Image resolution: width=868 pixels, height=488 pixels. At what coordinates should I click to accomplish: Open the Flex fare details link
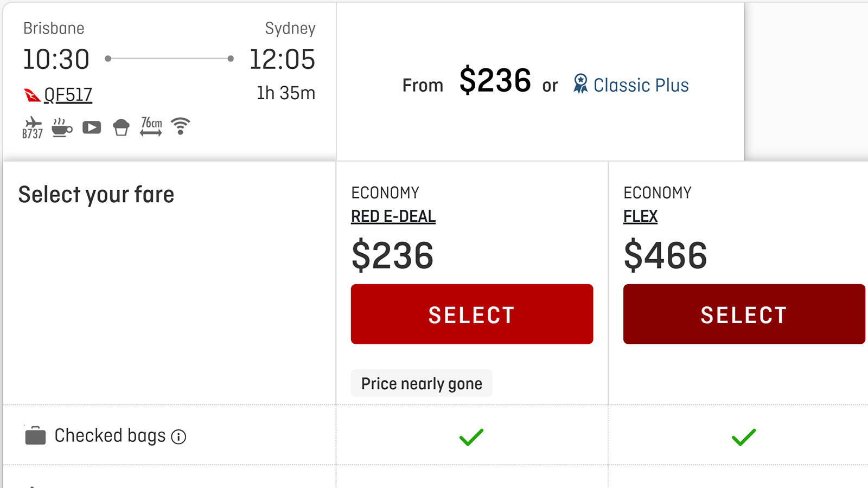pos(640,216)
